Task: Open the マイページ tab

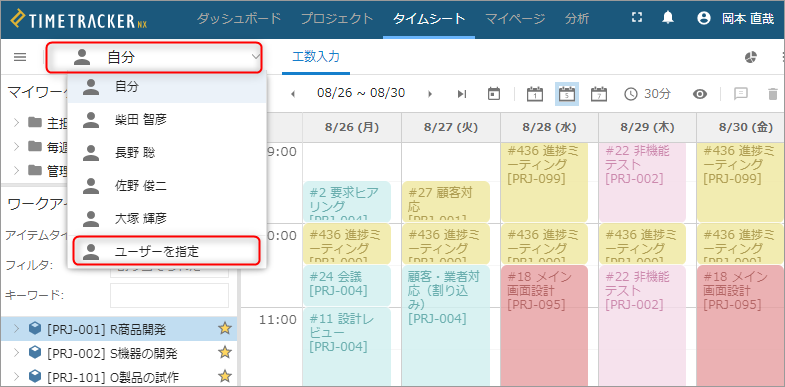Action: point(515,19)
